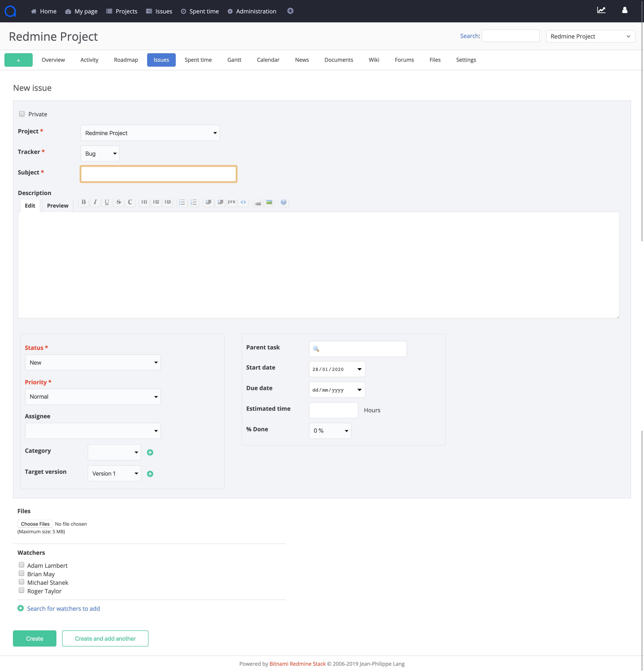Image resolution: width=644 pixels, height=672 pixels.
Task: Open Bitnami Redmine Stack link
Action: pyautogui.click(x=297, y=664)
